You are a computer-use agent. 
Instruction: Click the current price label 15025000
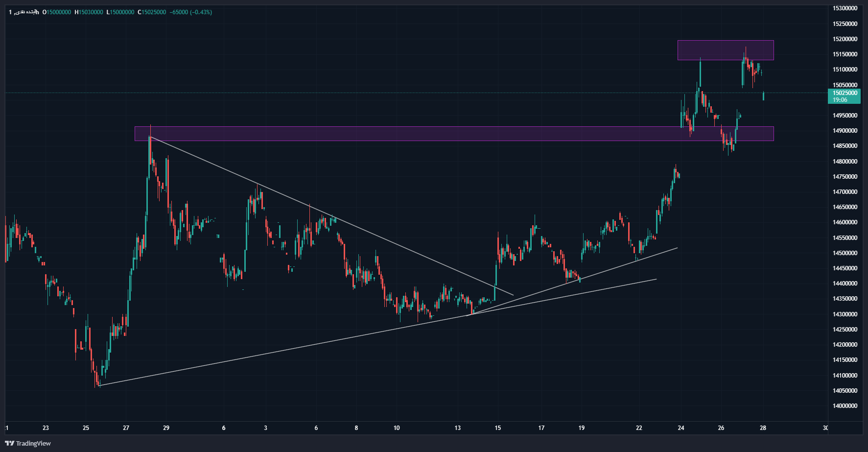tap(845, 93)
